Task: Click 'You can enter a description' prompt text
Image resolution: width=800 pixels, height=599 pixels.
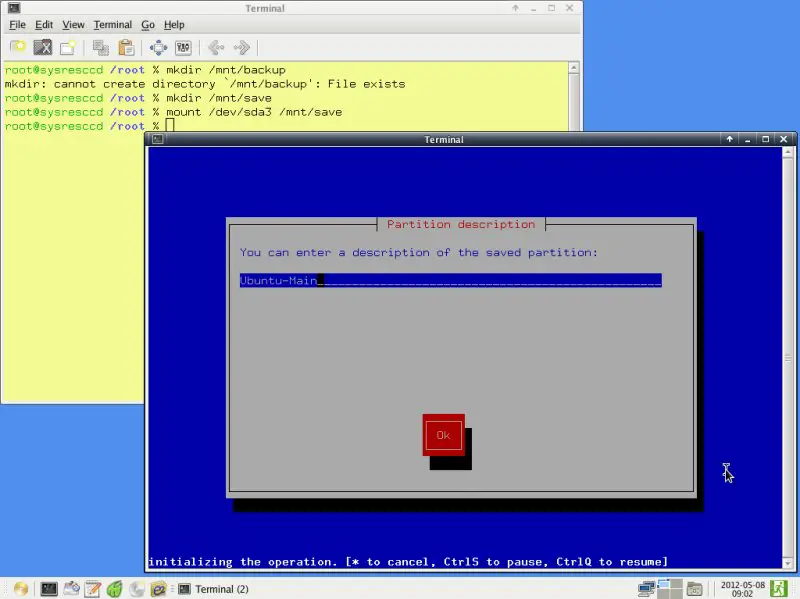Action: click(x=418, y=252)
